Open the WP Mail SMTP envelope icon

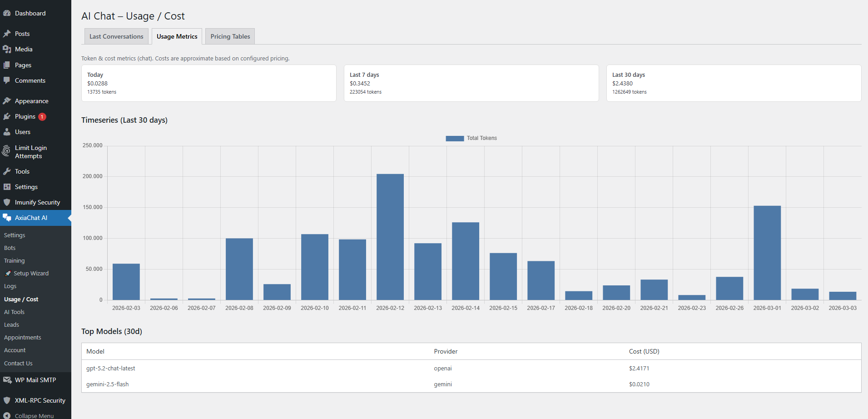tap(7, 380)
